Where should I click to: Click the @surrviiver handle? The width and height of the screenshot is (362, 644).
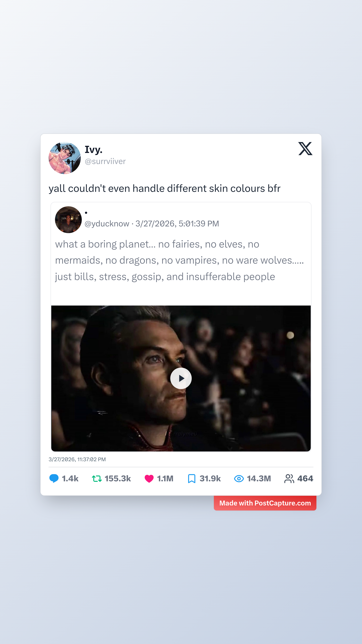105,162
